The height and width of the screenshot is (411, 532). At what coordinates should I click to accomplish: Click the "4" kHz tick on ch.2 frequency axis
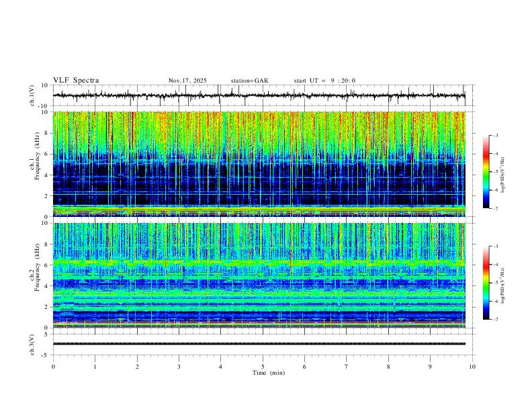46,286
